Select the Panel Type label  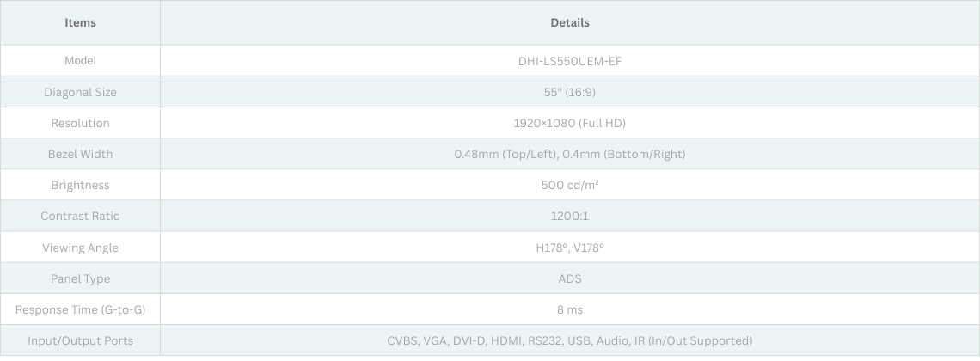[80, 278]
